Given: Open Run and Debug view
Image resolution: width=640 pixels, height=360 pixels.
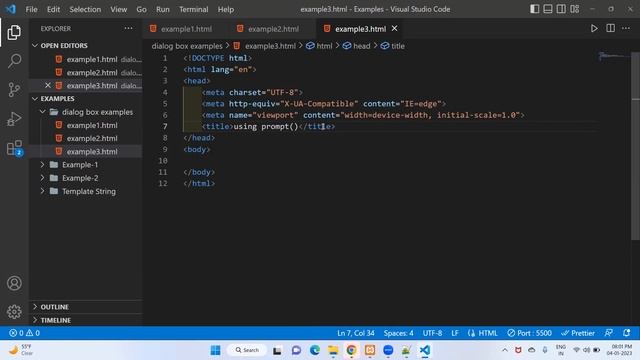Looking at the screenshot, I should click(14, 119).
